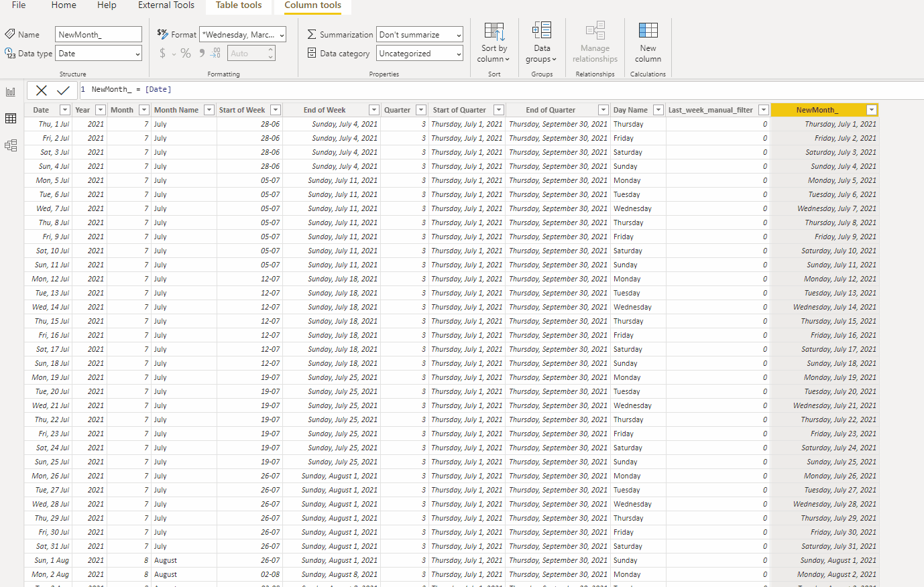The width and height of the screenshot is (924, 587).
Task: Switch to the Table tools tab
Action: (239, 5)
